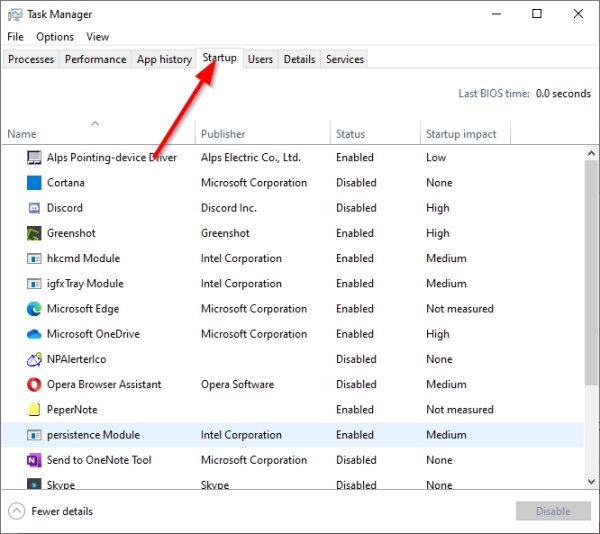Select the Discord row name
The width and height of the screenshot is (600, 534).
coord(65,208)
